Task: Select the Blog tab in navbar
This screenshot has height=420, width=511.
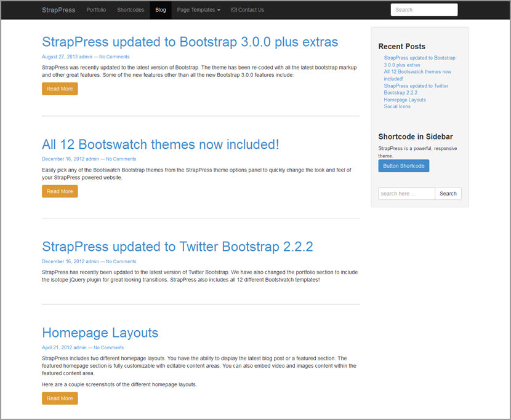Action: pyautogui.click(x=160, y=10)
